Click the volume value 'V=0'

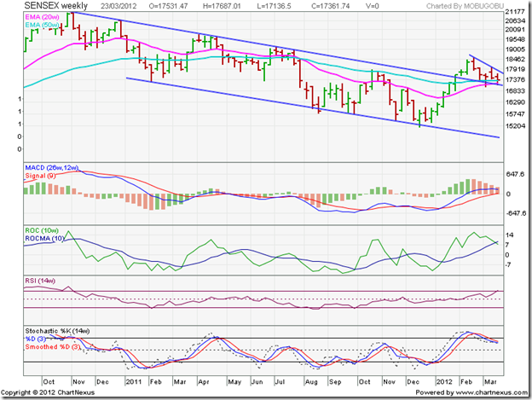click(x=373, y=6)
